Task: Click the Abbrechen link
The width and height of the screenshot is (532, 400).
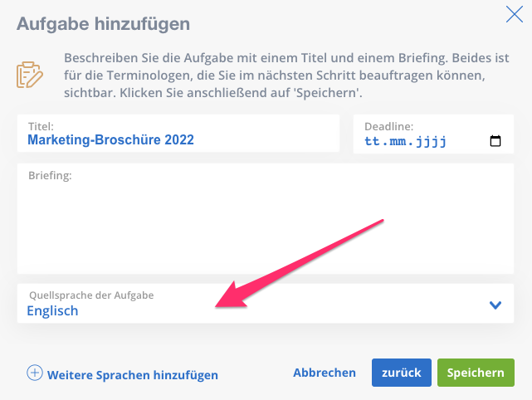Action: coord(325,373)
